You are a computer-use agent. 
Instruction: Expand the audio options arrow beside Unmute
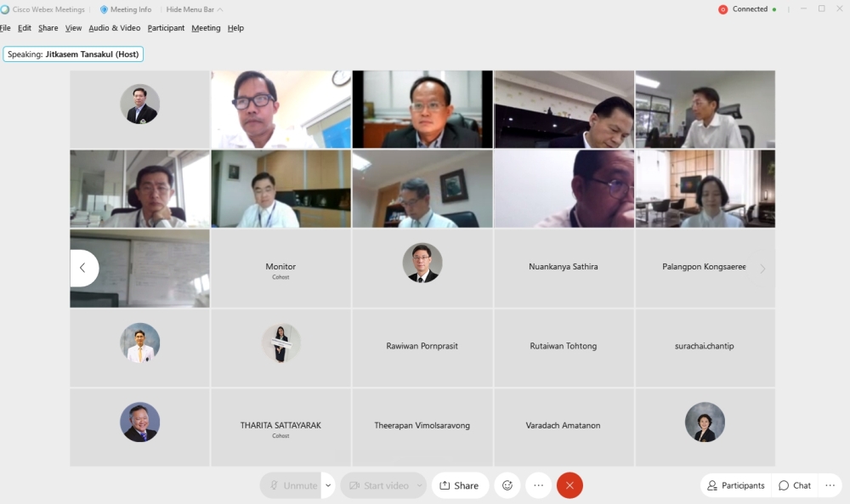tap(329, 485)
